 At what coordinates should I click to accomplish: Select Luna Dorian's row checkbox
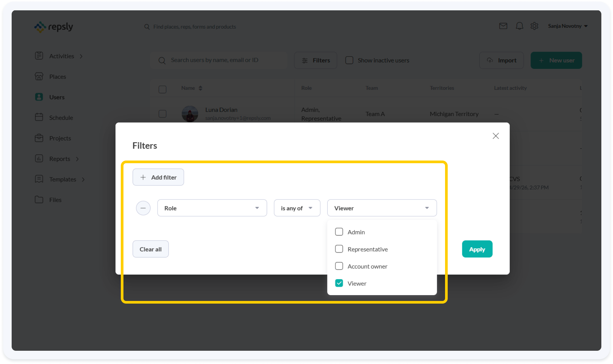coord(162,114)
